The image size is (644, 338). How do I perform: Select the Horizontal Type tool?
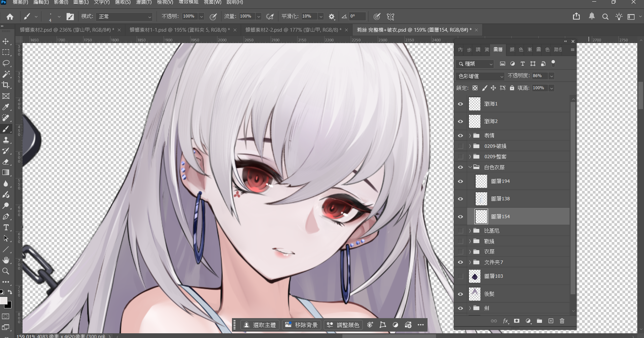[x=6, y=228]
